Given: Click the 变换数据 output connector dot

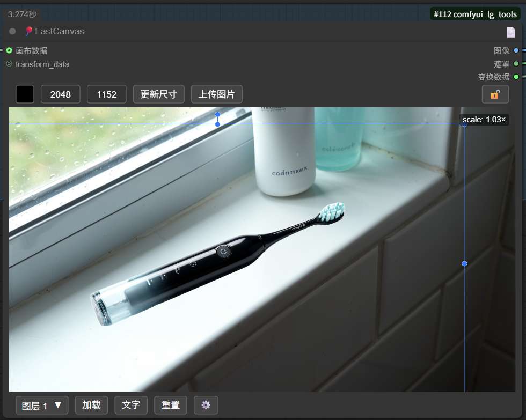Looking at the screenshot, I should 516,77.
